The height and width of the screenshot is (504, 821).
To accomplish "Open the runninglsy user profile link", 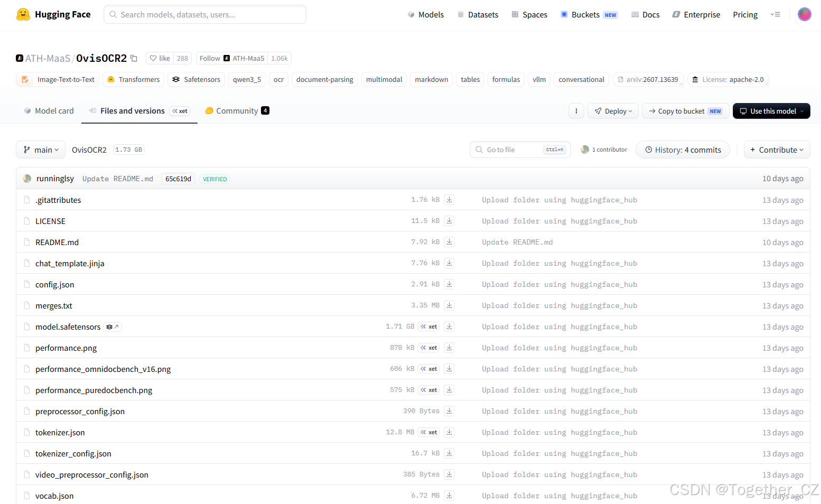I will coord(55,179).
